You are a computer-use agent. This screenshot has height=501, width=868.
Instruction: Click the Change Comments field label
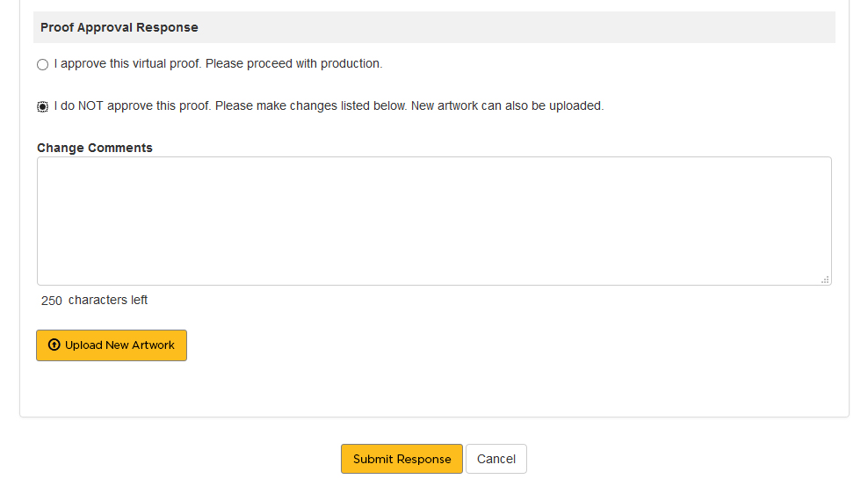[x=95, y=148]
